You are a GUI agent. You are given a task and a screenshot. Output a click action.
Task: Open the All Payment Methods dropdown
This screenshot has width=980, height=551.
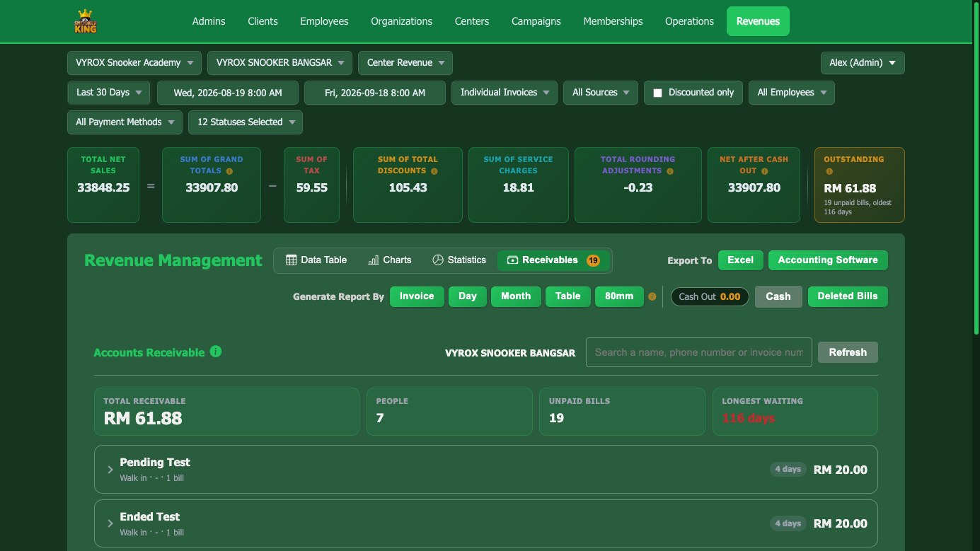click(x=125, y=122)
